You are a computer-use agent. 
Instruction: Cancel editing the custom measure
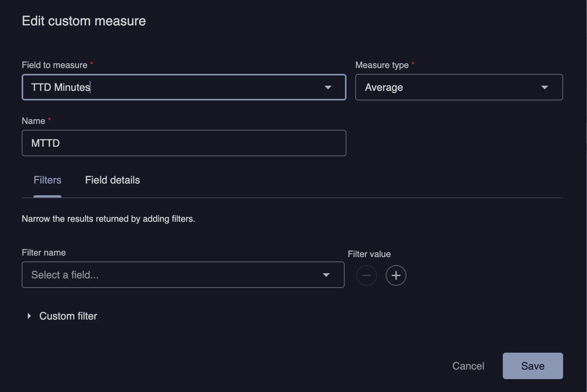coord(468,366)
